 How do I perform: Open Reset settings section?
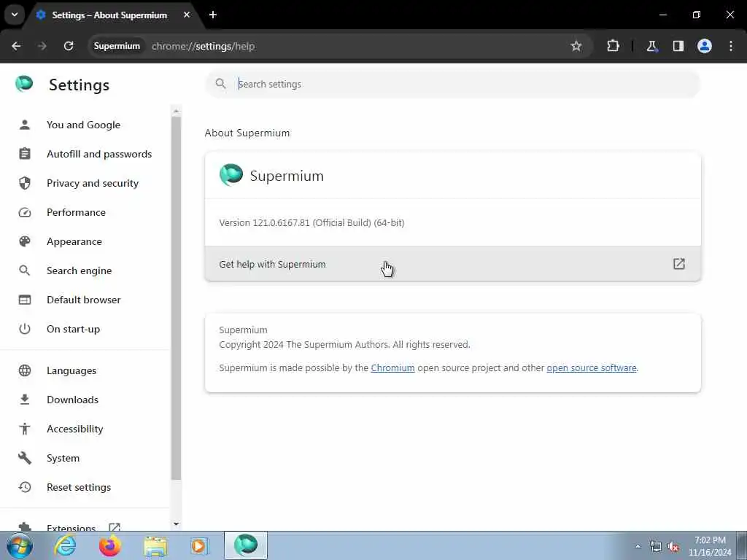pos(79,487)
